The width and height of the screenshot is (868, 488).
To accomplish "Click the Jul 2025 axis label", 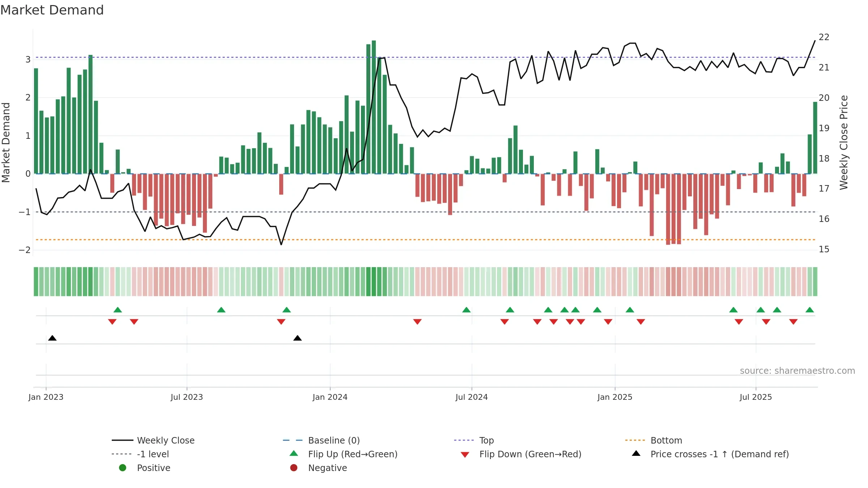I will coord(756,397).
